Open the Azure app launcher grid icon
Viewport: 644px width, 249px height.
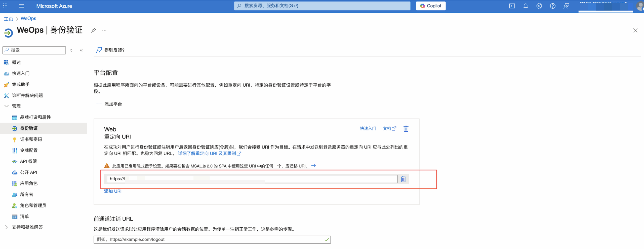tap(5, 6)
